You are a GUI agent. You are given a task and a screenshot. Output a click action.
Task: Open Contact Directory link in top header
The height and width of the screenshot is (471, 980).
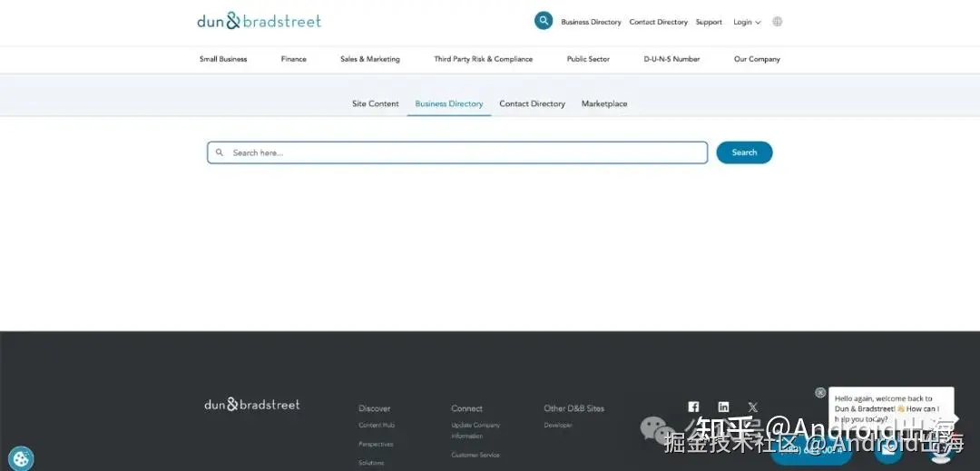pyautogui.click(x=658, y=22)
